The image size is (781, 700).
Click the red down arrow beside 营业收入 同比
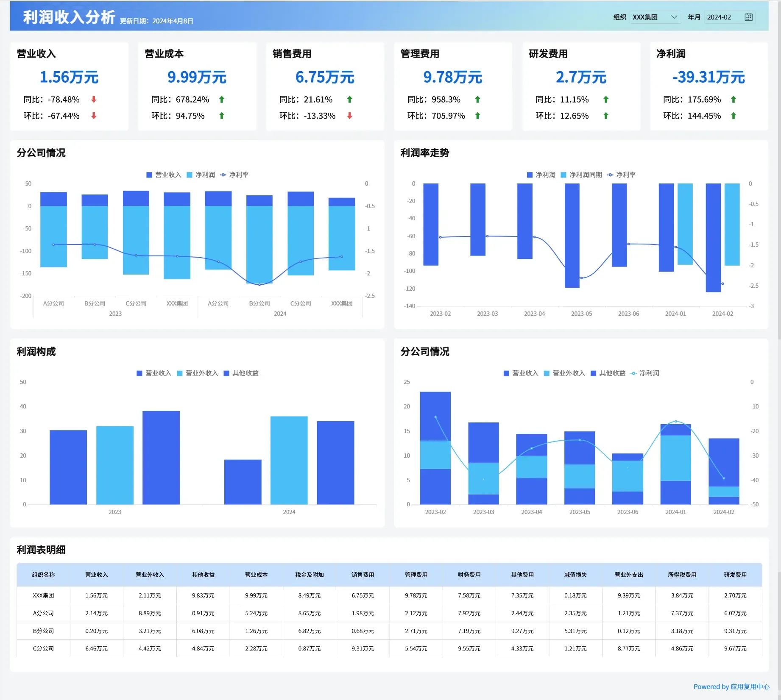94,99
